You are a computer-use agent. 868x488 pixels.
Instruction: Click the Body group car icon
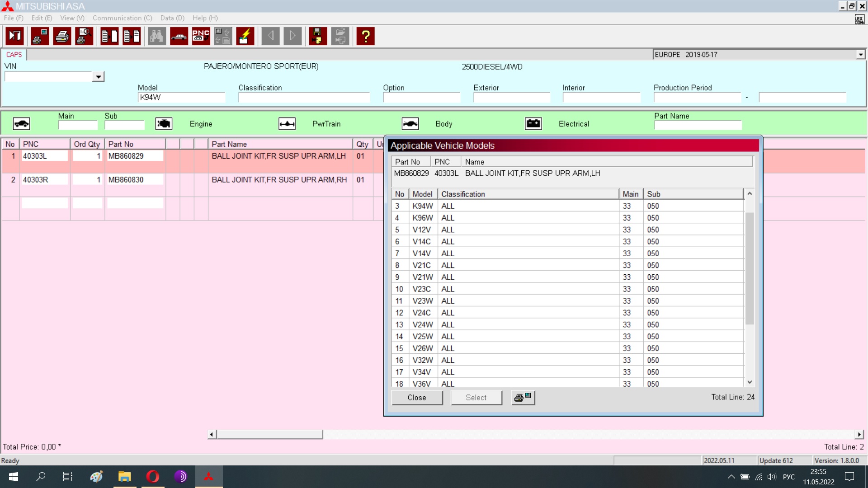coord(410,124)
